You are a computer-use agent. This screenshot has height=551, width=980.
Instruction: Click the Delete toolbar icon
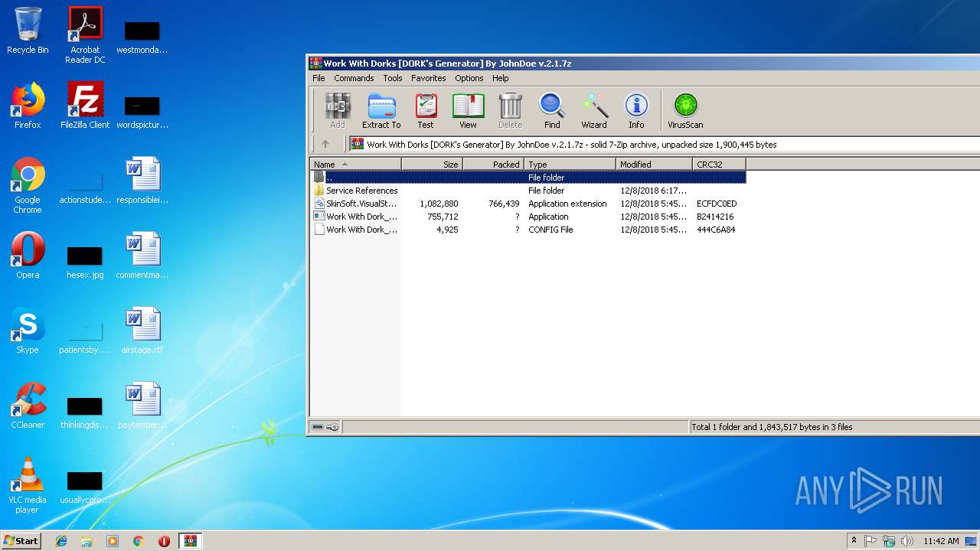coord(510,110)
